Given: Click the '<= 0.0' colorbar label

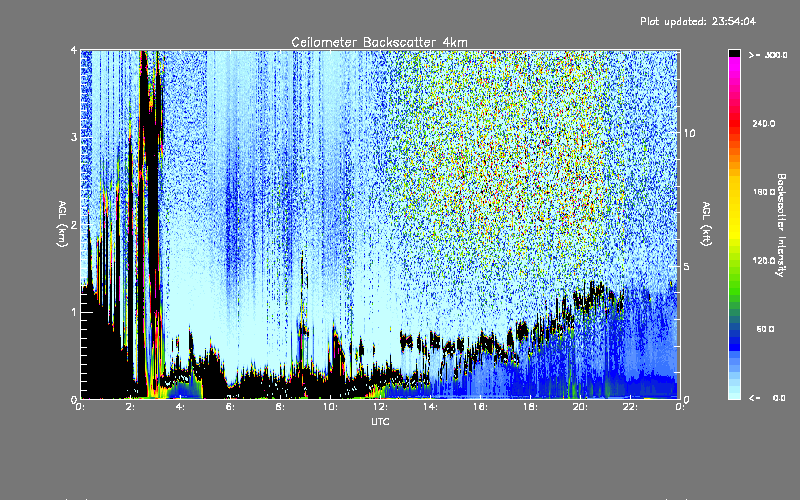Looking at the screenshot, I should 767,398.
